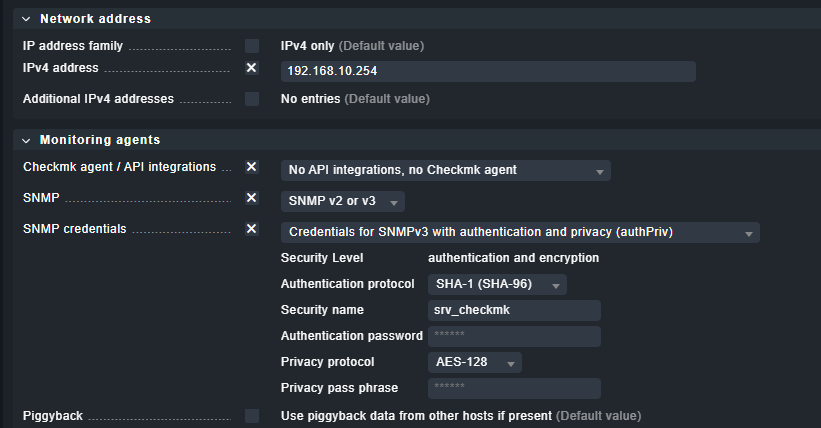Open the SNMP v2 or v3 dropdown
This screenshot has width=821, height=428.
[x=342, y=201]
